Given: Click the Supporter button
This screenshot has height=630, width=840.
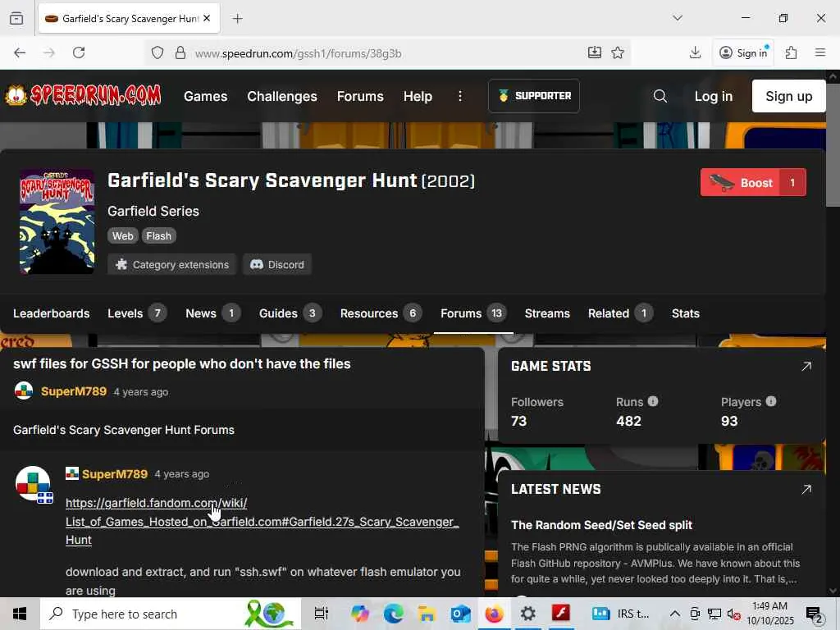Looking at the screenshot, I should [x=533, y=96].
